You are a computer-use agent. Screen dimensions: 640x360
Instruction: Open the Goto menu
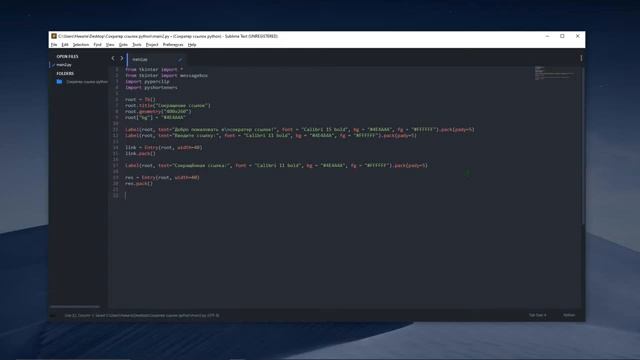(x=123, y=44)
